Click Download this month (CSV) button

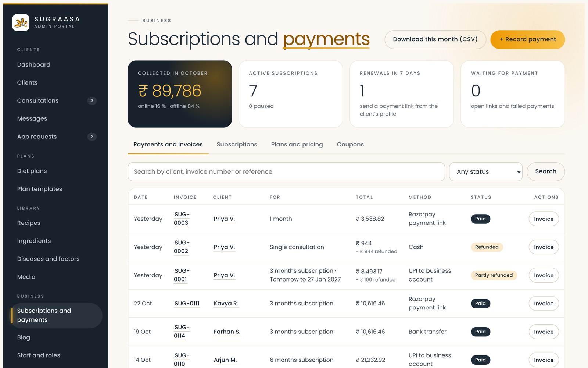point(435,39)
